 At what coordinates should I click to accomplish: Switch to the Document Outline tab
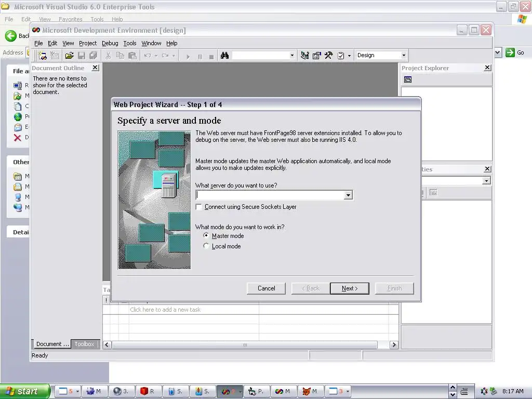pyautogui.click(x=52, y=344)
